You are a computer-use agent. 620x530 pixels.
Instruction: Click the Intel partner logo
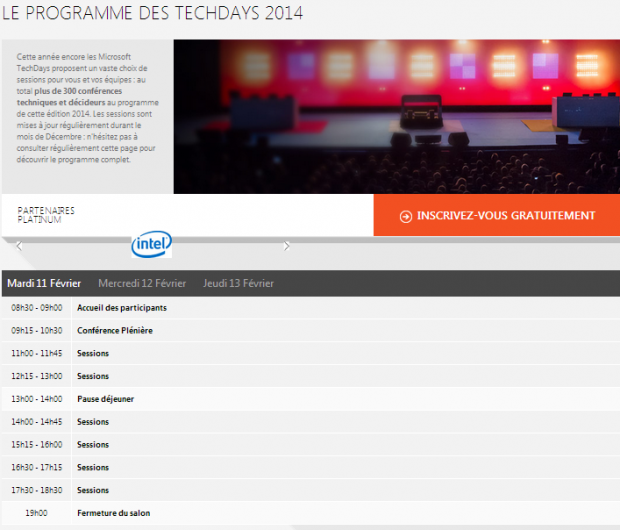click(151, 244)
